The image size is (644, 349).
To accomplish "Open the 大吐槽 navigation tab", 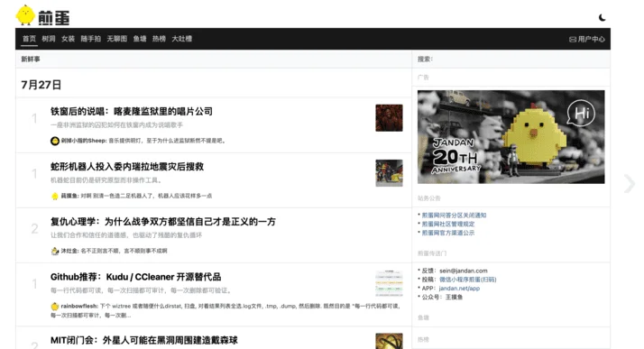I will pyautogui.click(x=181, y=39).
